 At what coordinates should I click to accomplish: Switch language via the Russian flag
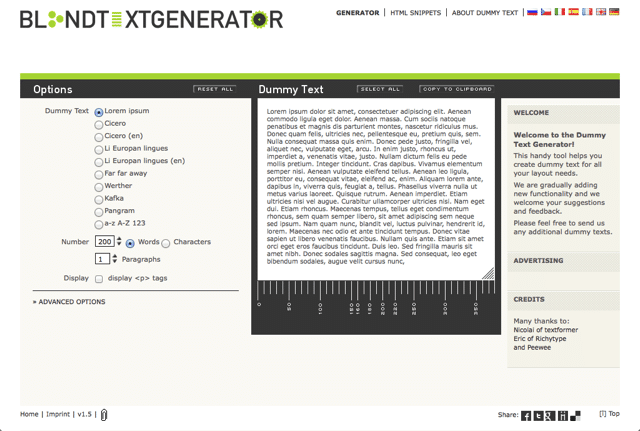[x=532, y=12]
